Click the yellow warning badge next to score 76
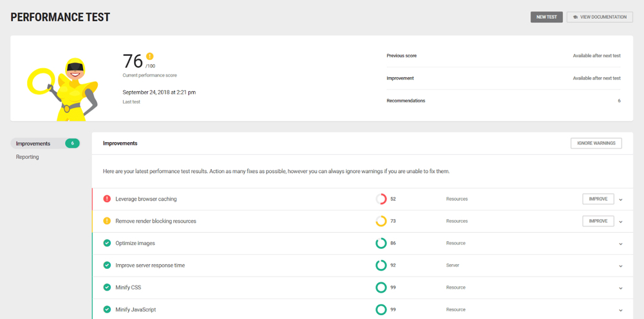Image resolution: width=644 pixels, height=319 pixels. tap(149, 56)
